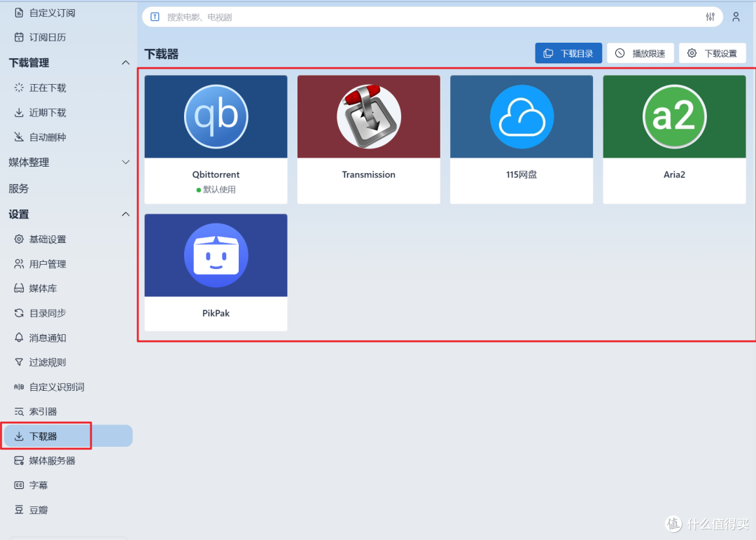Click the 自定义订阅 RSS icon
This screenshot has height=540, width=756.
coord(19,13)
